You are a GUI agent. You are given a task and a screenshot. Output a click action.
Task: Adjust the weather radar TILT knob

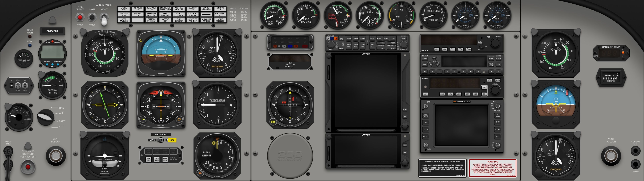[x=497, y=145]
